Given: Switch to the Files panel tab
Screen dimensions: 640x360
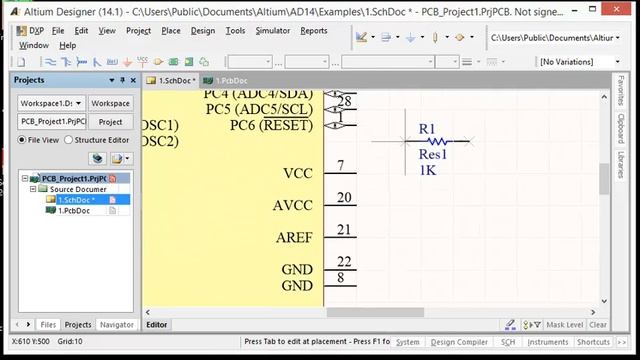Looking at the screenshot, I should [48, 325].
